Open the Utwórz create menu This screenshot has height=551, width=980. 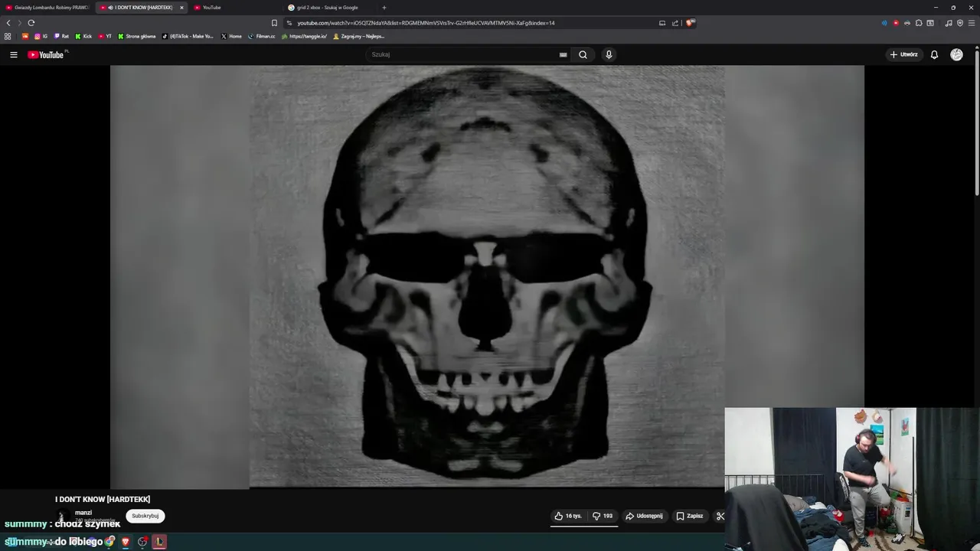coord(903,54)
